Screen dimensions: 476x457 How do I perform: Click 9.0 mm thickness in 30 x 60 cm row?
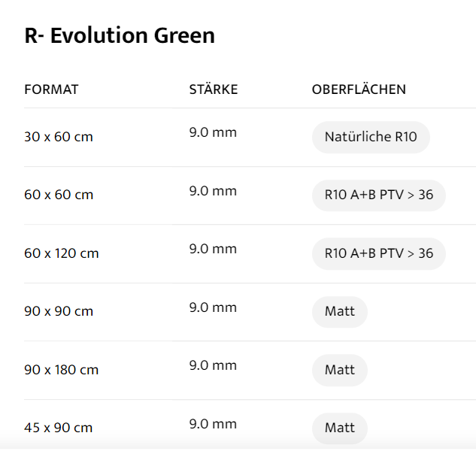click(x=213, y=133)
